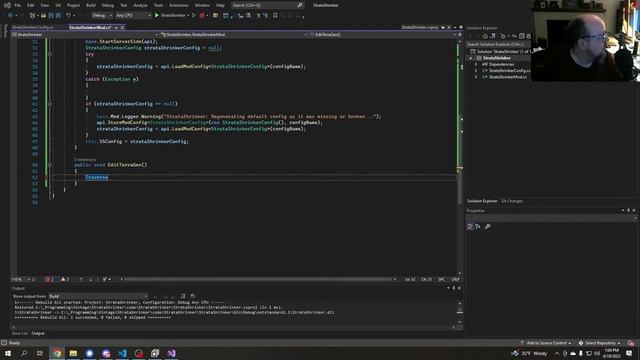Open the Test menu
Viewport: 640px width, 360px height.
pos(124,5)
